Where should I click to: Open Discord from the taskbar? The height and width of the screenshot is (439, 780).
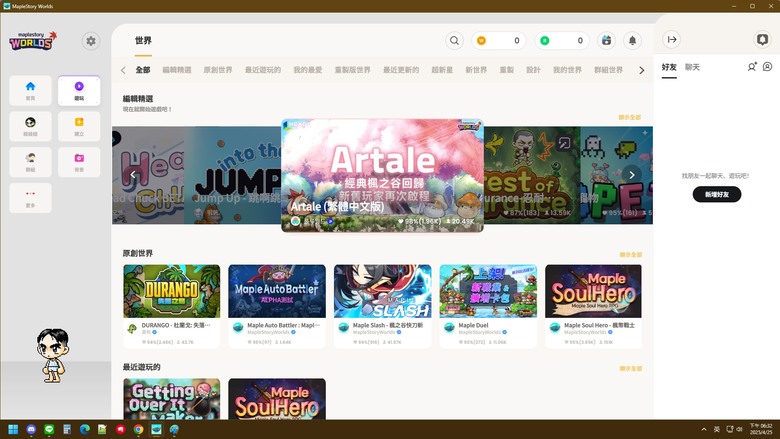[x=31, y=430]
